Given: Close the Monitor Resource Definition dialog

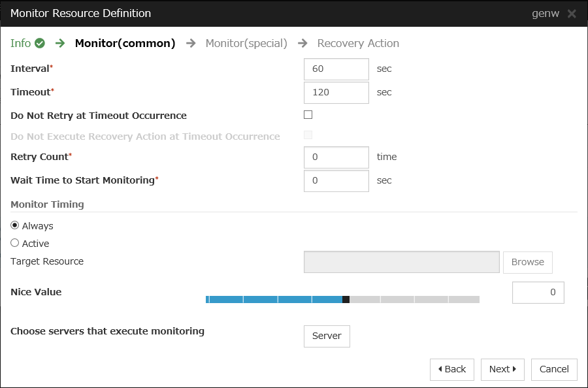Looking at the screenshot, I should (572, 14).
